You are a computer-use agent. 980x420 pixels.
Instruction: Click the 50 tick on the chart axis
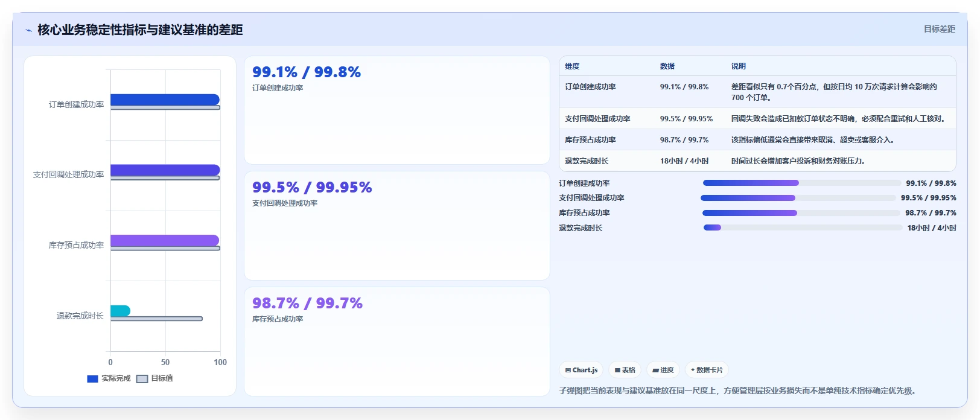[x=165, y=362]
